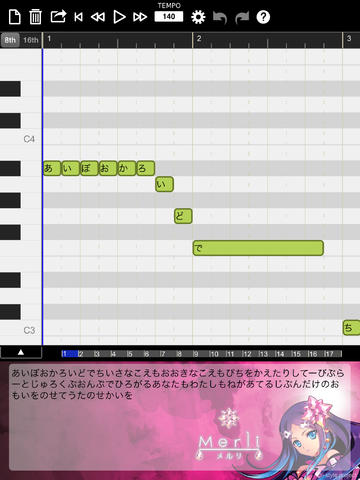Screen dimensions: 360x480
Task: Edit the tempo value 140 field
Action: click(169, 16)
